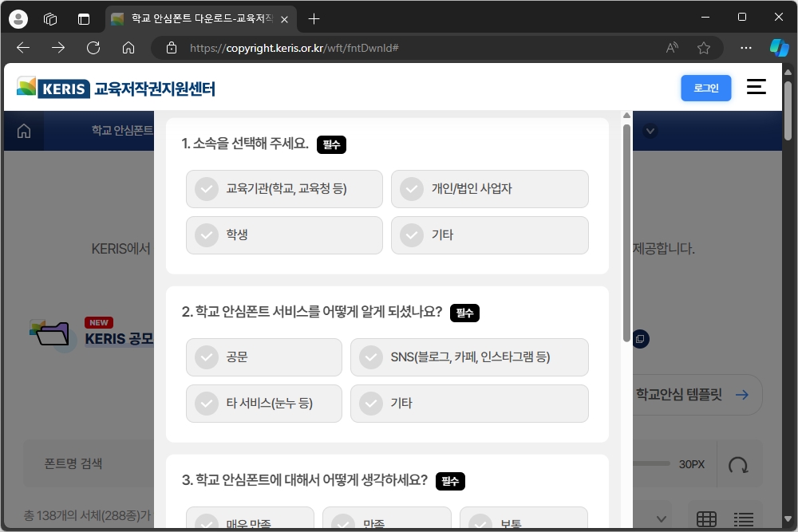Click the question 1 소속을 선택해 주세요 text
Image resolution: width=798 pixels, height=532 pixels.
[245, 144]
